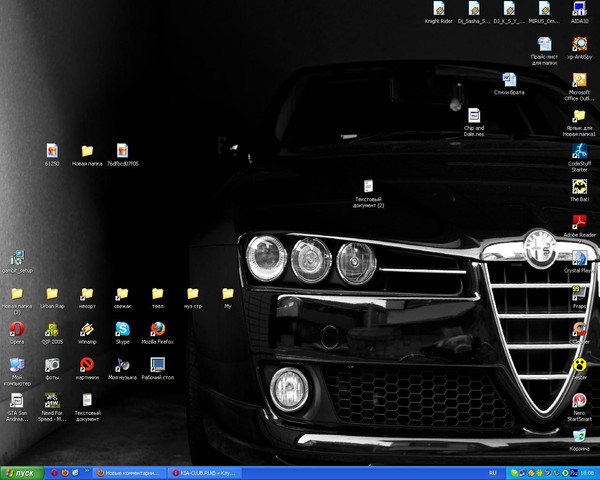Open the RU language indicator menu
Viewport: 600px width, 480px height.
pyautogui.click(x=492, y=473)
